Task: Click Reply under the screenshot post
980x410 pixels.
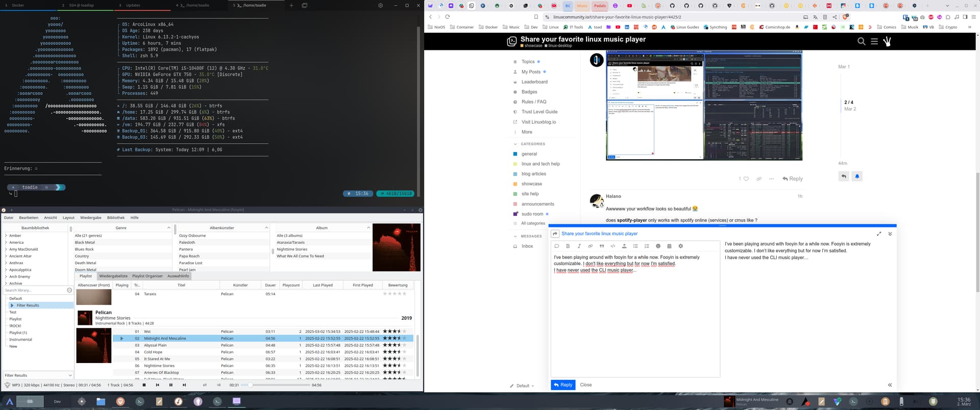Action: pos(793,178)
